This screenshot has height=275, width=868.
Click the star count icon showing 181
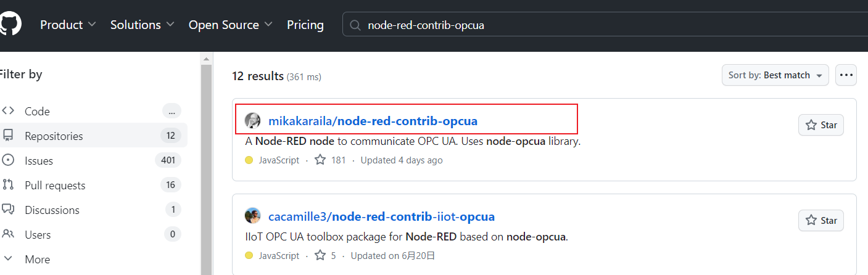(x=320, y=160)
